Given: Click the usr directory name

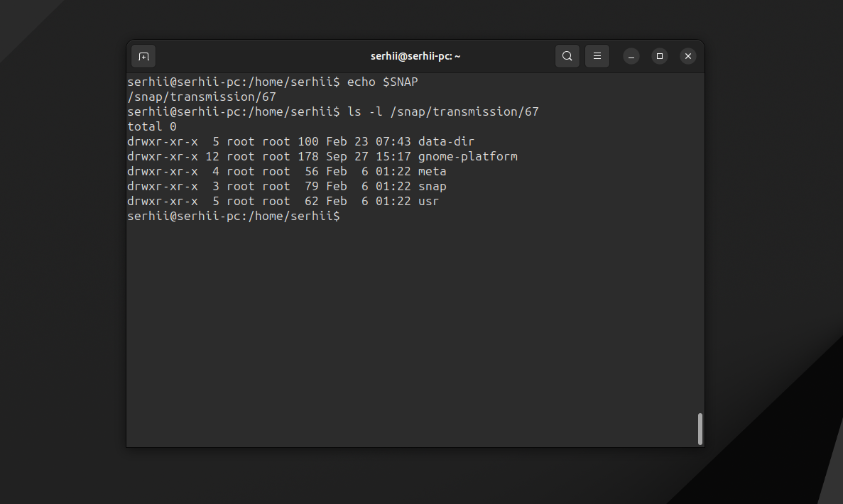Looking at the screenshot, I should pos(428,202).
